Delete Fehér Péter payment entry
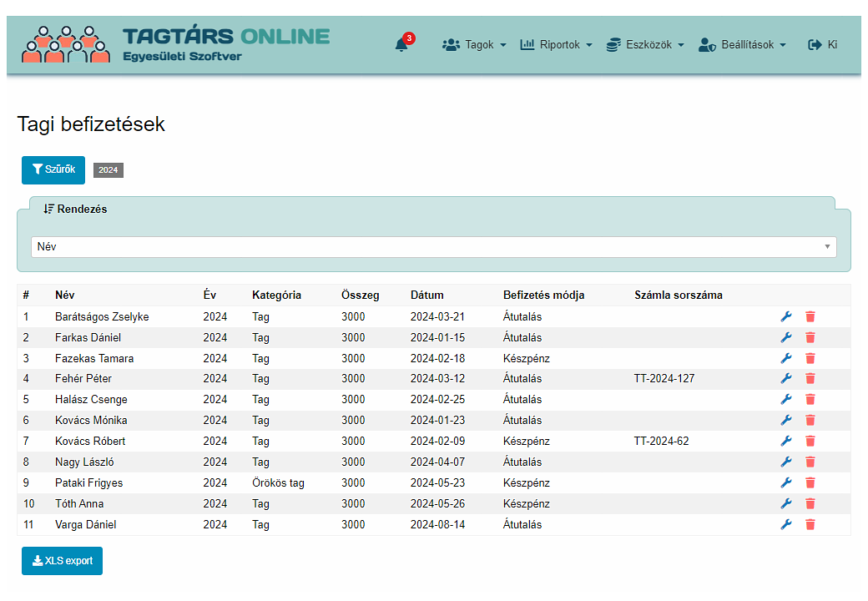868x601 pixels. pyautogui.click(x=810, y=378)
